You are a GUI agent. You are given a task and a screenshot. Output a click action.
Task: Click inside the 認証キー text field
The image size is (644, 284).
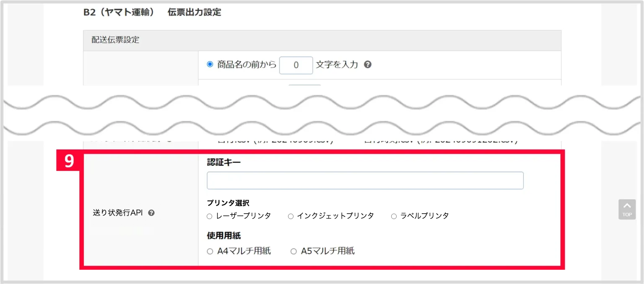[x=365, y=180]
